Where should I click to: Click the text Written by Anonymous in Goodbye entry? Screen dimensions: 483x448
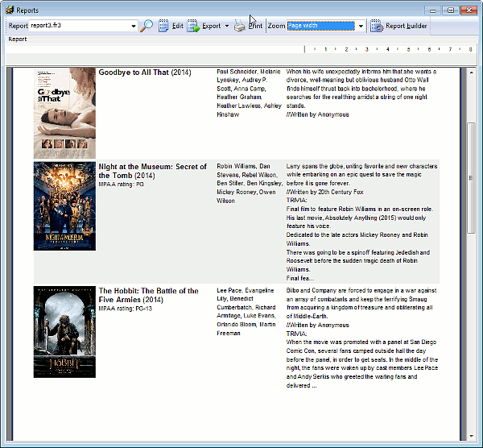(x=318, y=114)
